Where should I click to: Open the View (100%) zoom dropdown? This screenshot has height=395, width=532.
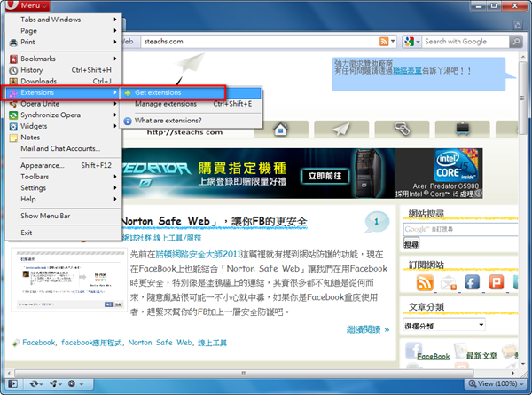(x=497, y=383)
